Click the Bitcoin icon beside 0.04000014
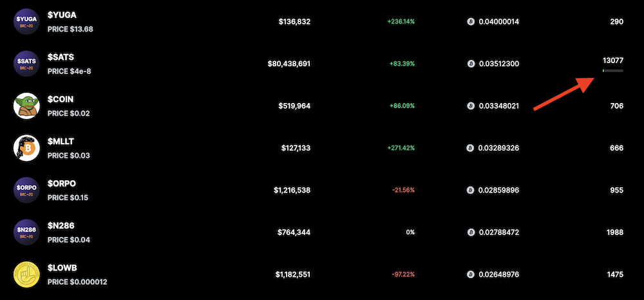The width and height of the screenshot is (644, 300). [x=471, y=21]
